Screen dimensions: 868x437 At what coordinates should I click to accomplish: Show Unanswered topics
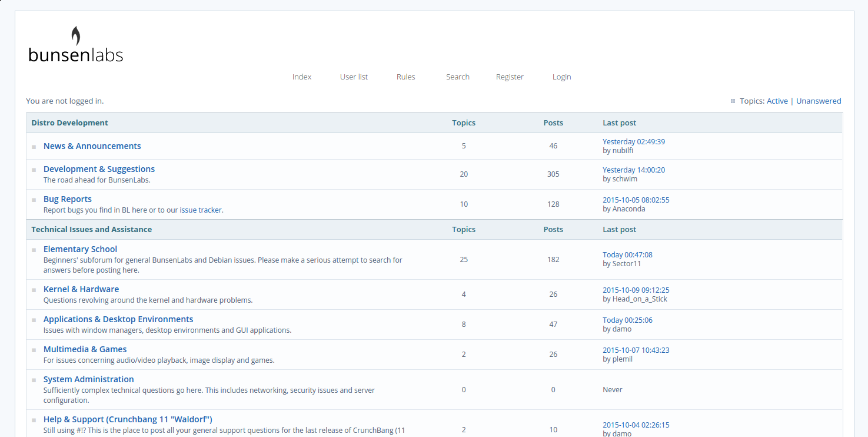coord(819,101)
